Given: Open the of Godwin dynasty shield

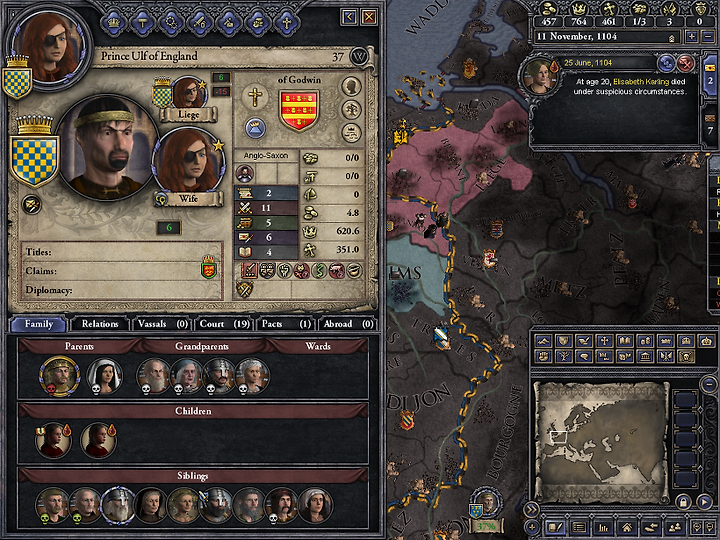Looking at the screenshot, I should [299, 110].
